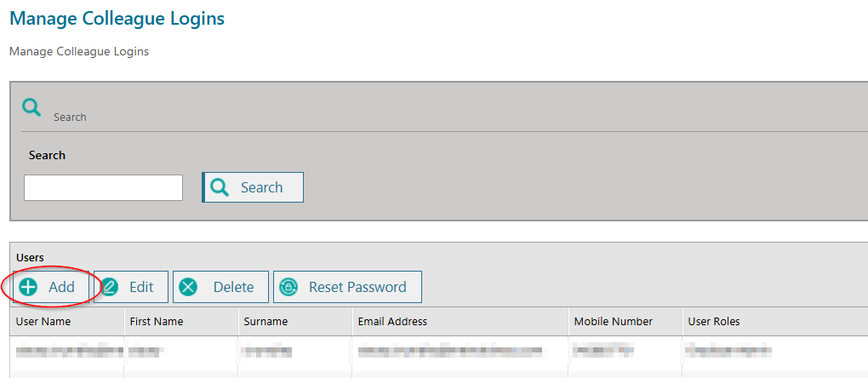Click the plus icon on Add button
Image resolution: width=868 pixels, height=378 pixels.
coord(28,287)
